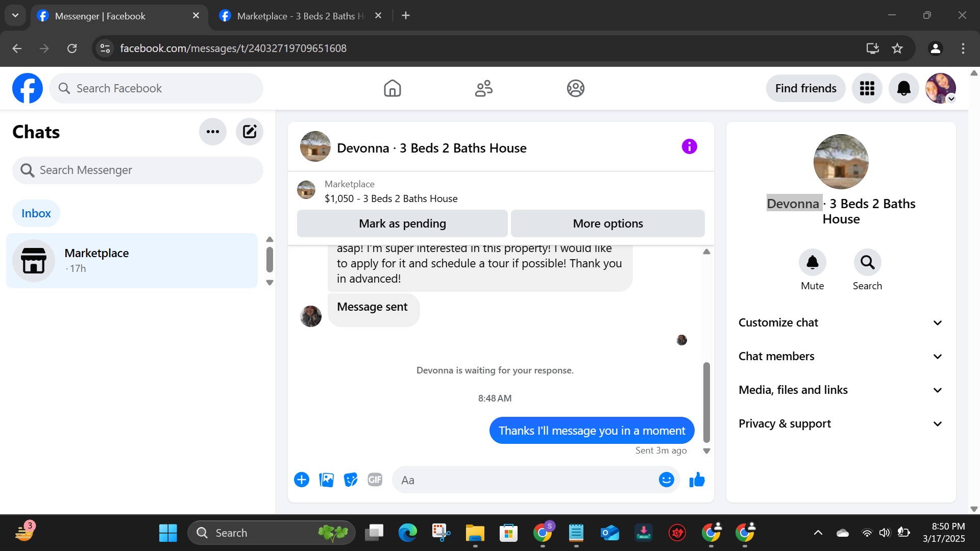Select the Inbox filter tab
Screen dimensions: 980x551
tap(36, 213)
